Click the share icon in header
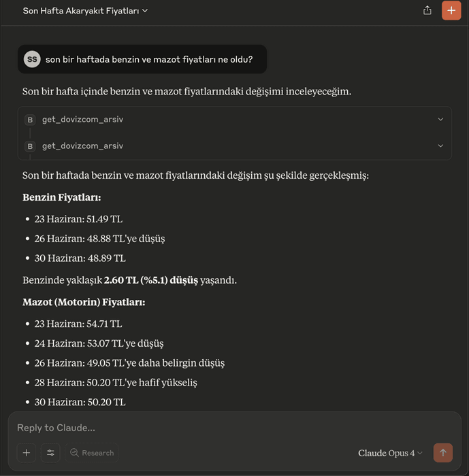This screenshot has height=476, width=469. click(427, 11)
